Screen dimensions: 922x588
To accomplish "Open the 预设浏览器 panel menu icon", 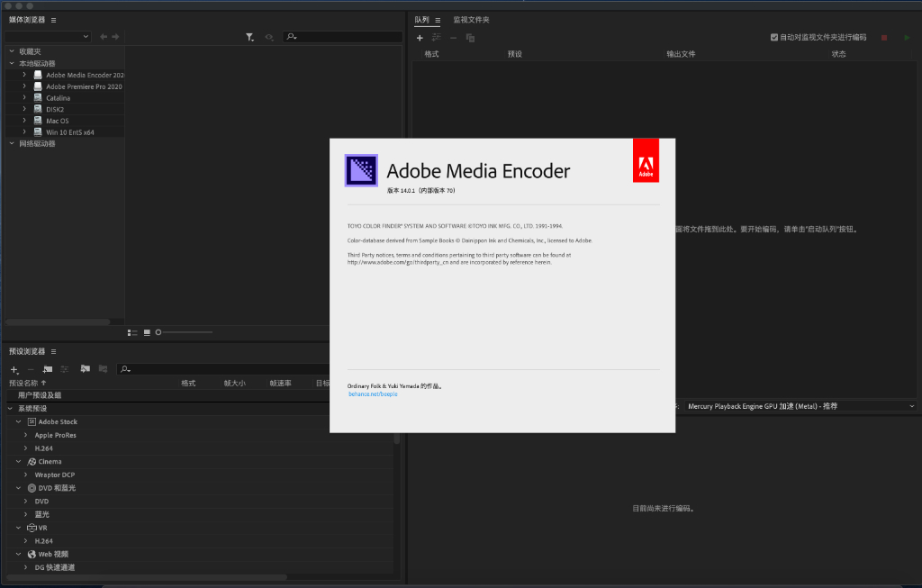I will click(x=53, y=351).
